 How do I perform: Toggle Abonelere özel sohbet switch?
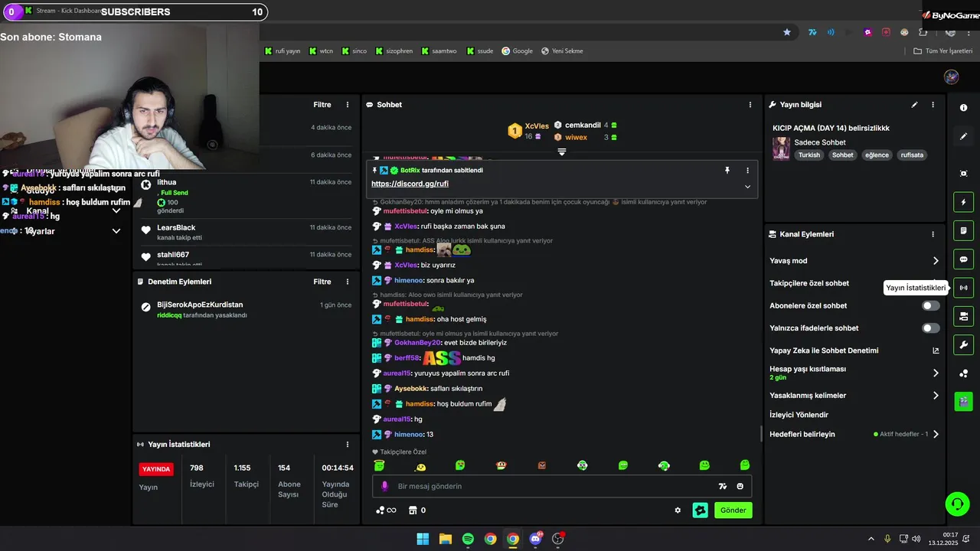[x=930, y=305]
